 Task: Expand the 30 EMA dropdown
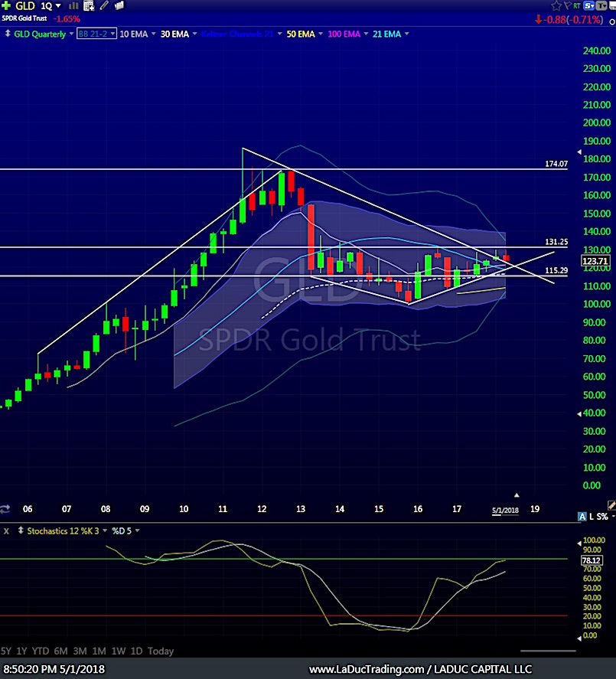click(x=194, y=34)
